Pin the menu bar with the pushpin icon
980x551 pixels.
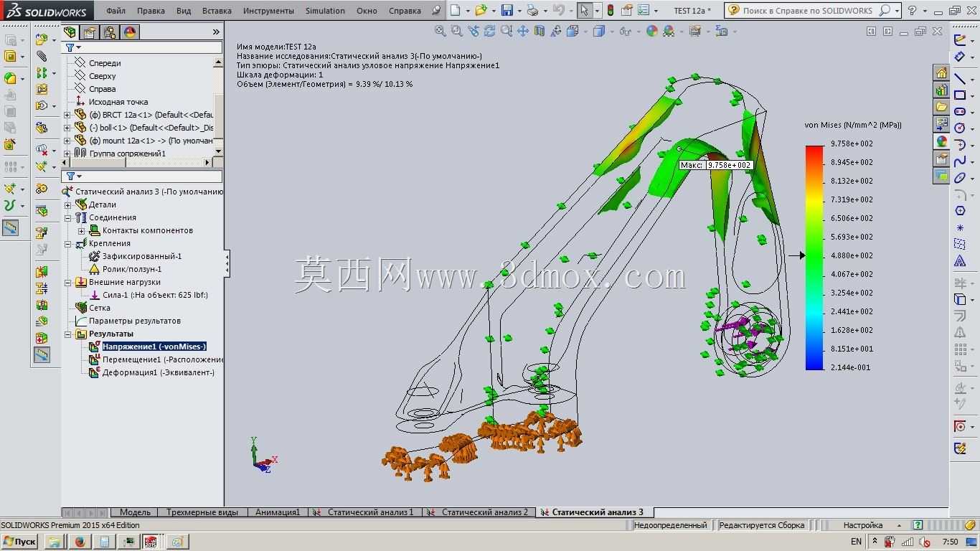coord(436,11)
